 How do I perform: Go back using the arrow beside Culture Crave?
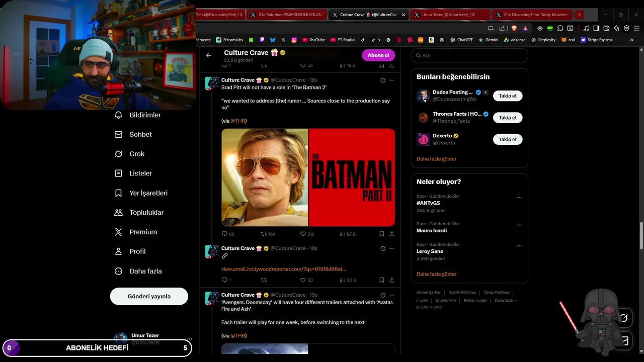pos(209,55)
